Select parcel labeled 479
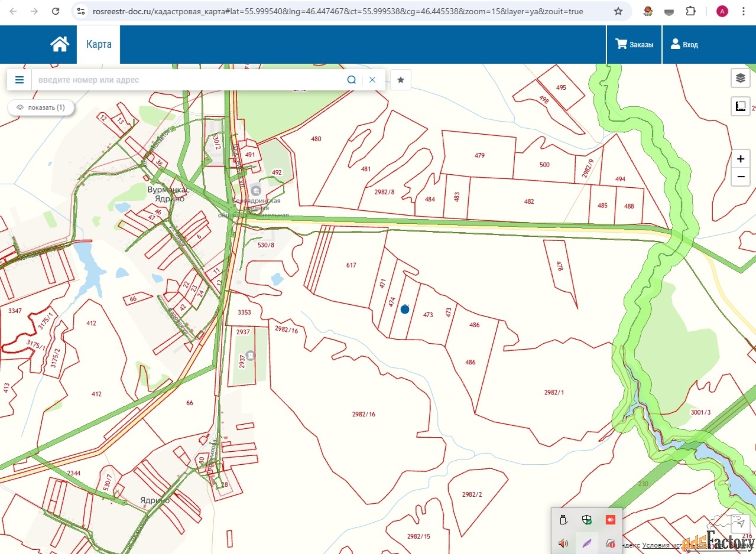The width and height of the screenshot is (756, 554). [x=479, y=156]
